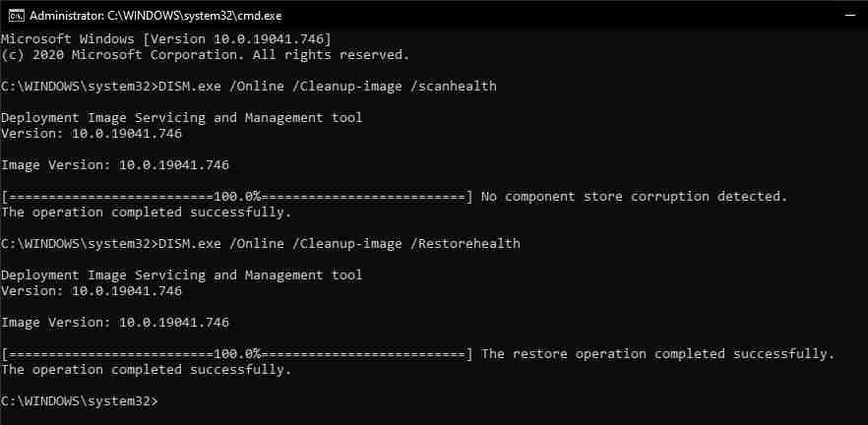The height and width of the screenshot is (425, 868).
Task: Click the Image Version line under scanhealth output
Action: point(114,164)
